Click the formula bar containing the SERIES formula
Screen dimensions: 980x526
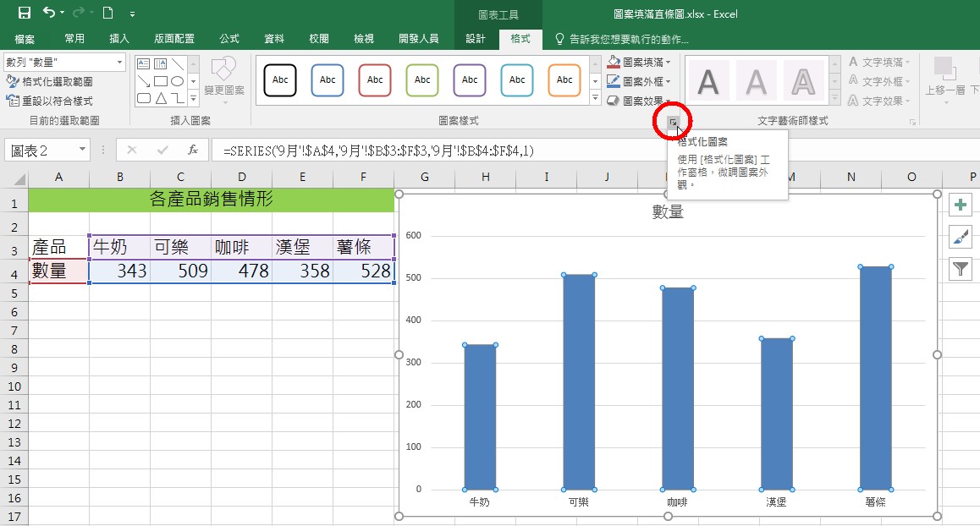[x=594, y=151]
